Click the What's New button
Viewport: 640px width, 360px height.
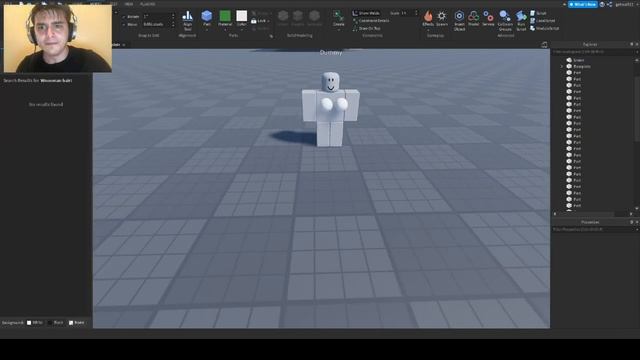pos(583,4)
